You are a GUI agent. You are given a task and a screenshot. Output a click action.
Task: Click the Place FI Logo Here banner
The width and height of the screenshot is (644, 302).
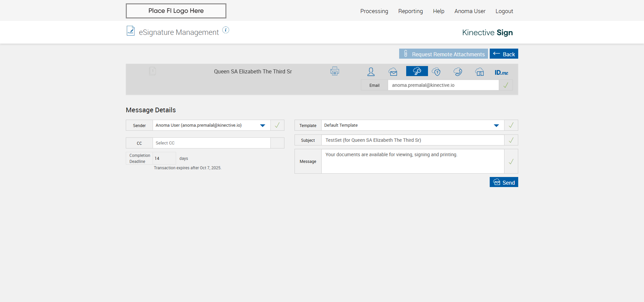click(x=176, y=11)
